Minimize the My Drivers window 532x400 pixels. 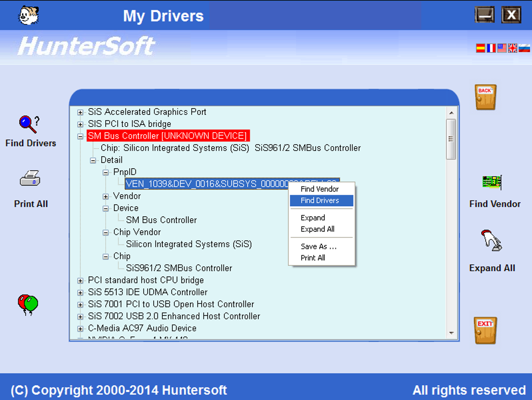(x=485, y=15)
